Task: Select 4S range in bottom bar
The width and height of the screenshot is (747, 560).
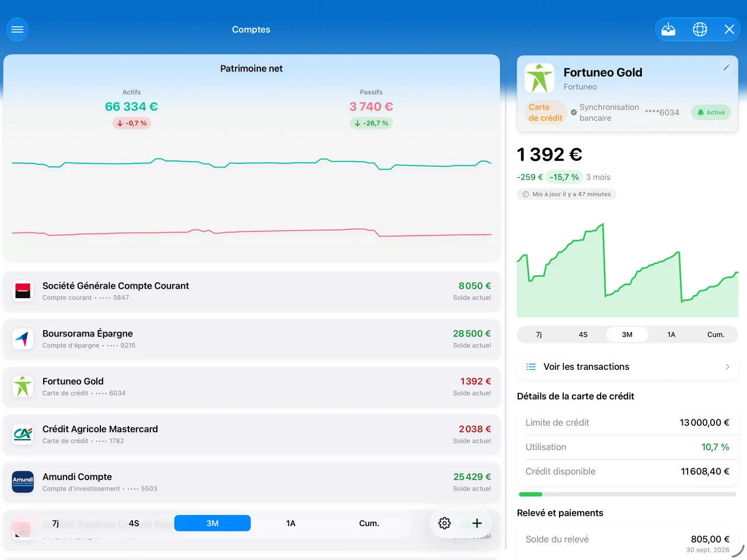Action: (134, 523)
